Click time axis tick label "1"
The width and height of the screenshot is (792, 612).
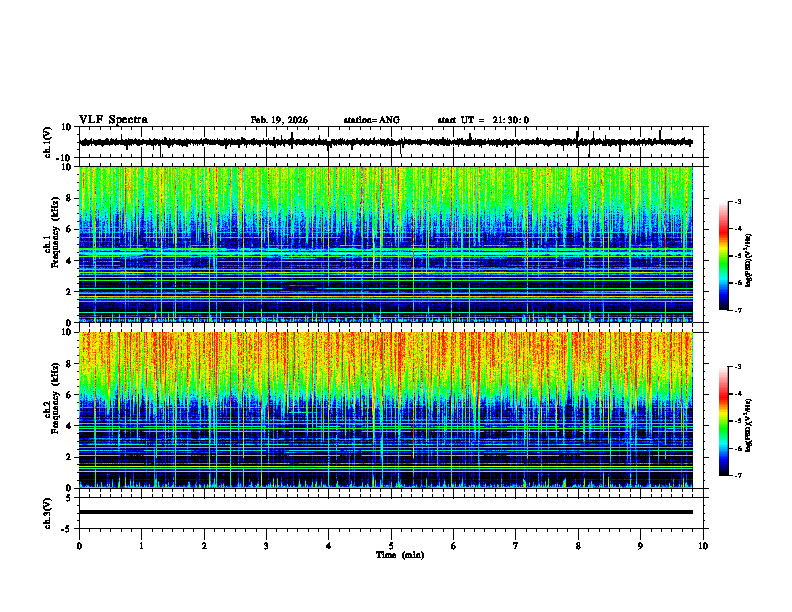coord(141,546)
